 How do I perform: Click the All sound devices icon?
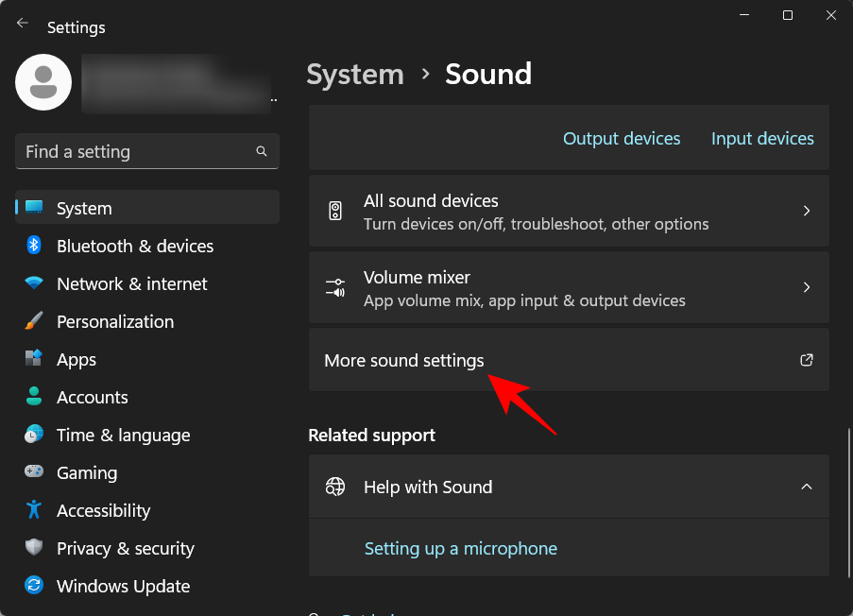pos(334,210)
